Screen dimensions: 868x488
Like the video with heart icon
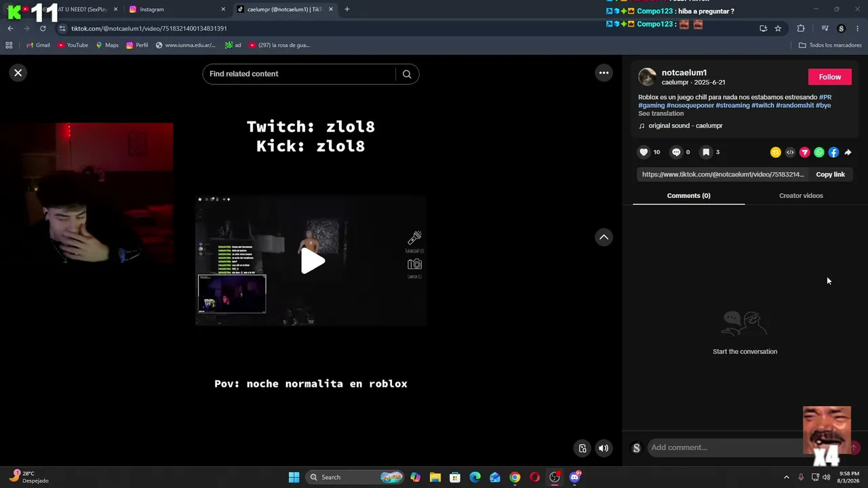tap(644, 152)
